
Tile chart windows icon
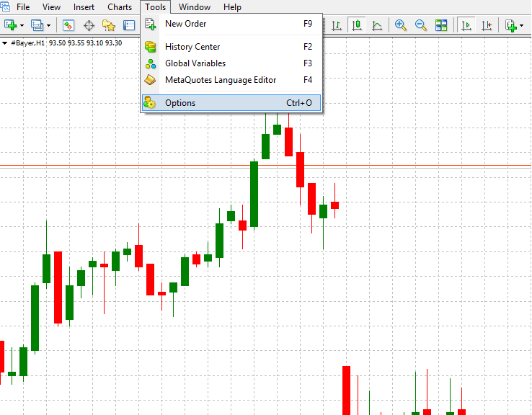[x=441, y=26]
